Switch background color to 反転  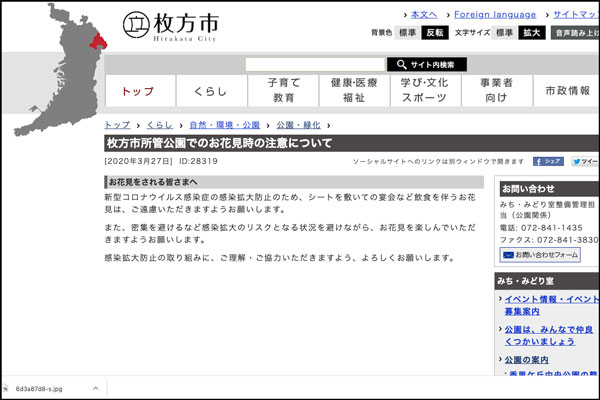click(435, 33)
